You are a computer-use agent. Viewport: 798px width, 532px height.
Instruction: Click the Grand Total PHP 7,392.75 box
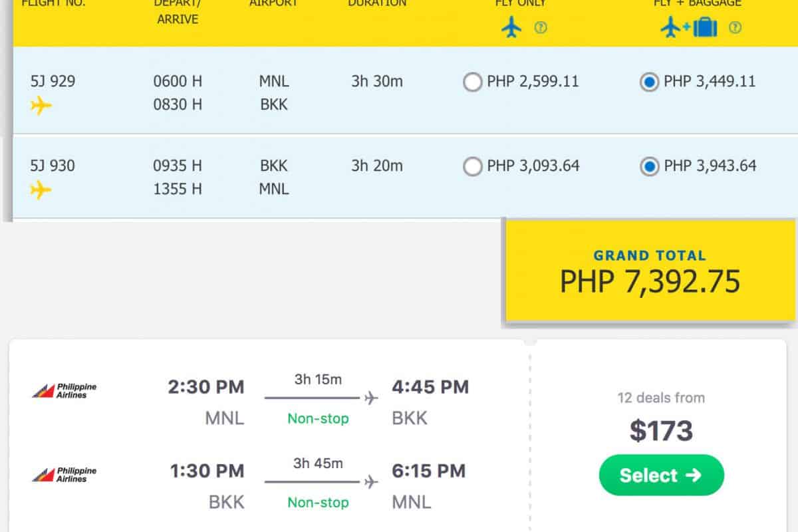pos(650,271)
